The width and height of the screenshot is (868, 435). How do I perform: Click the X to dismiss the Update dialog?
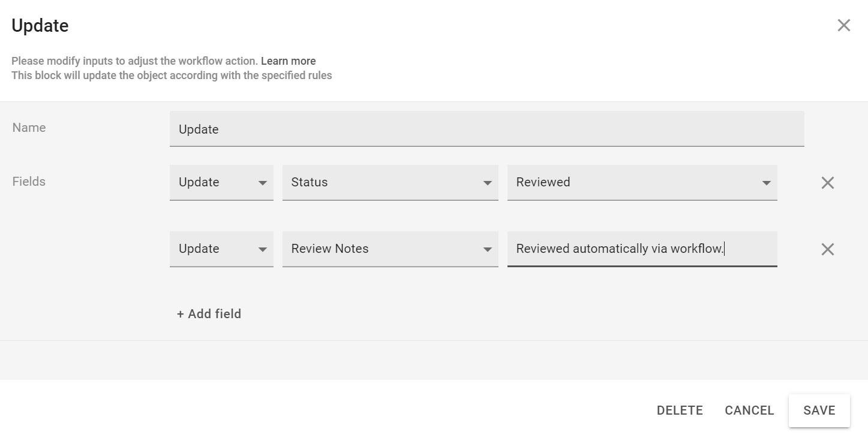tap(843, 25)
